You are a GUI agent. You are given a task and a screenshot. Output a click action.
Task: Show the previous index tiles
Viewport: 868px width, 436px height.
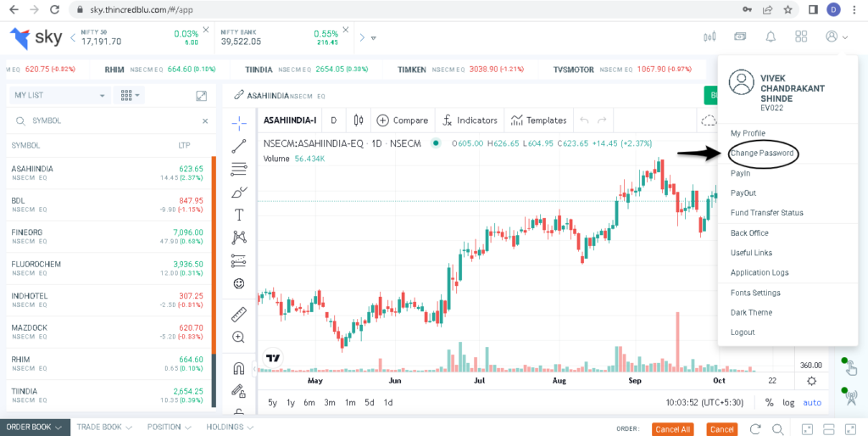[x=73, y=37]
